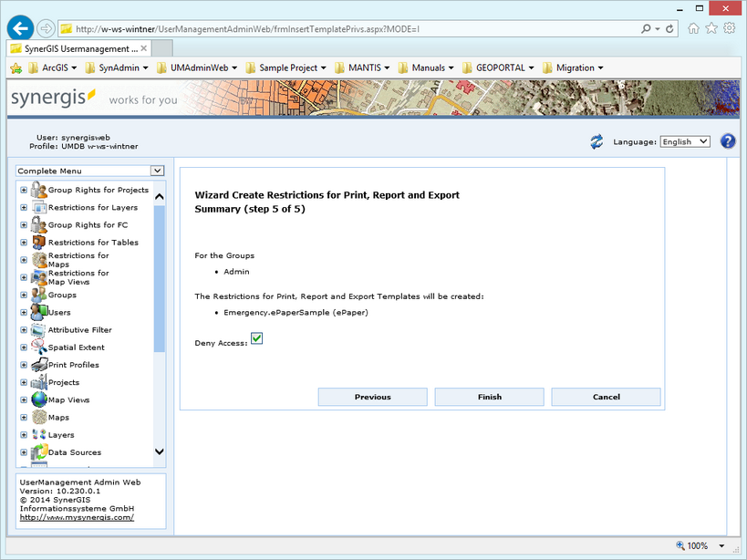Open Data Sources via its icon
The width and height of the screenshot is (747, 560).
coord(37,451)
